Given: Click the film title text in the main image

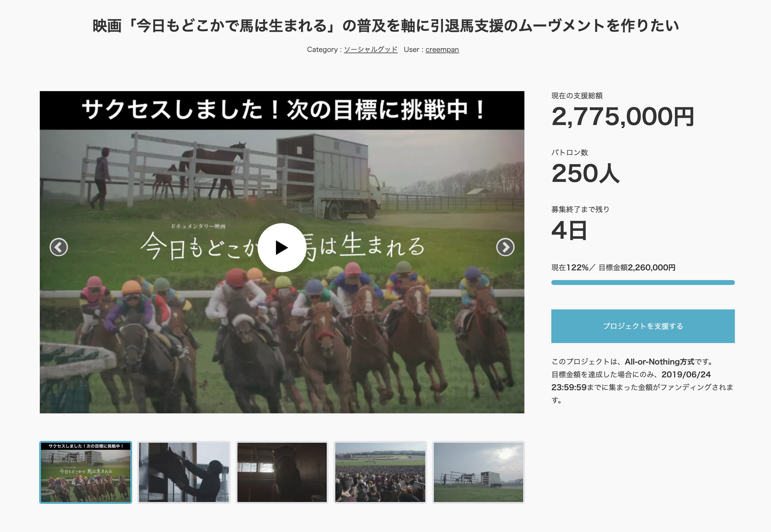Looking at the screenshot, I should (282, 247).
